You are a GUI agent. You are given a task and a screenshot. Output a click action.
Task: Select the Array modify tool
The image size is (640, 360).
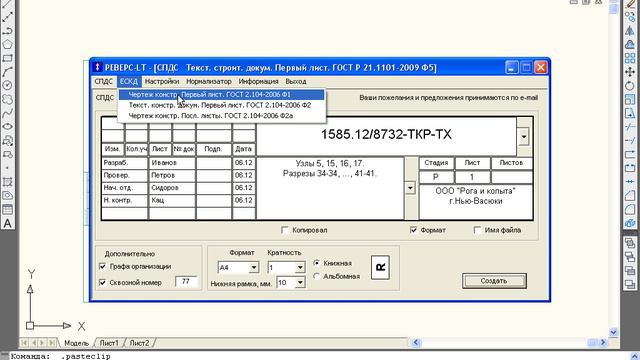click(630, 58)
